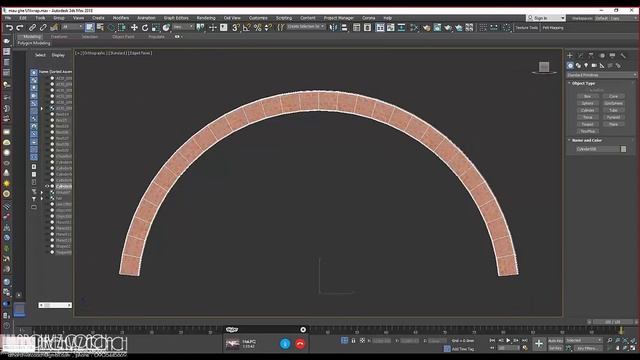Open the Corona menu
Image resolution: width=640 pixels, height=360 pixels.
tap(368, 18)
